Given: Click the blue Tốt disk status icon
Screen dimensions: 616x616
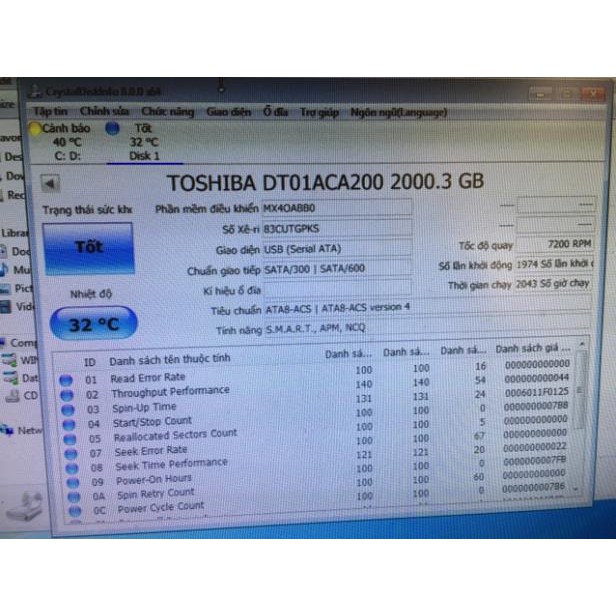Looking at the screenshot, I should tap(112, 128).
